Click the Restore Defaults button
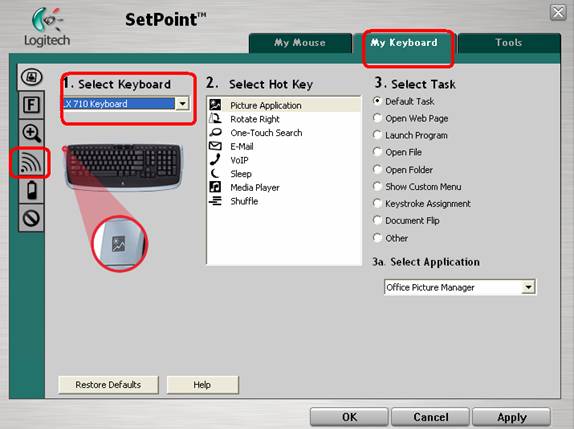This screenshot has height=429, width=574. [108, 385]
